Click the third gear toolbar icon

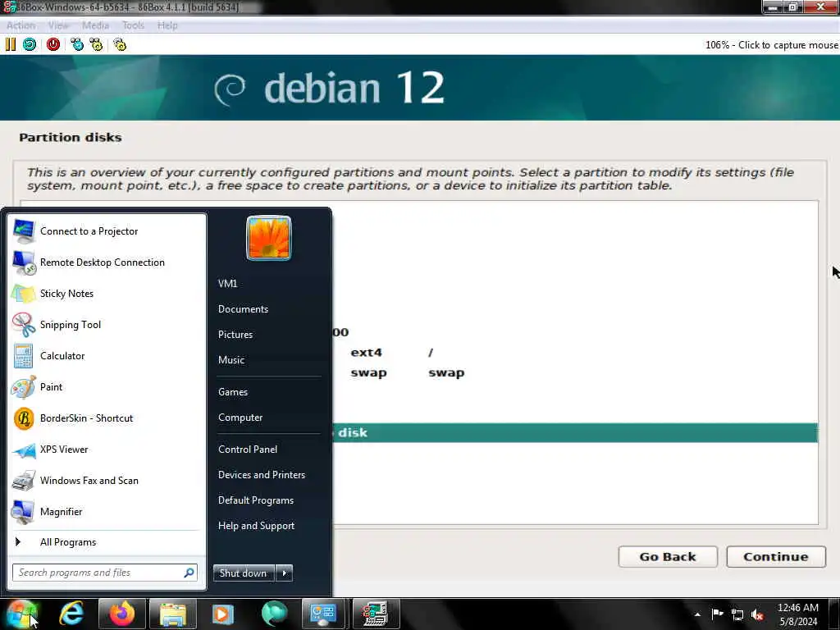(120, 44)
